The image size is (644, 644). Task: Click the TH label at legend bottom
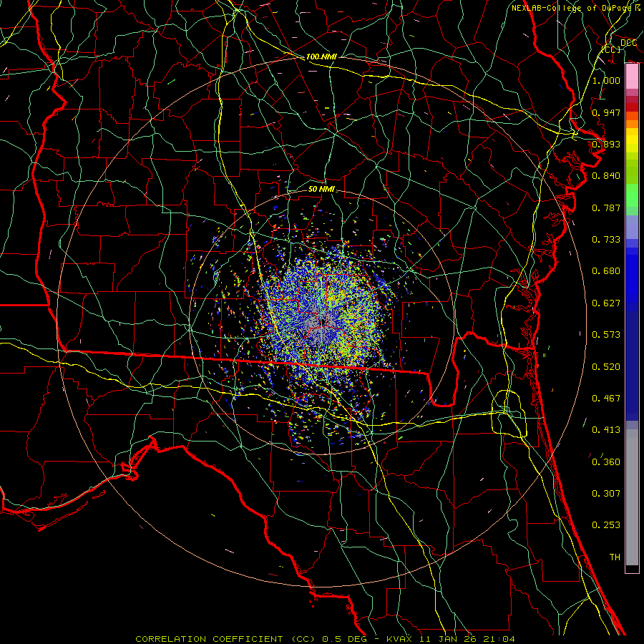pos(615,557)
